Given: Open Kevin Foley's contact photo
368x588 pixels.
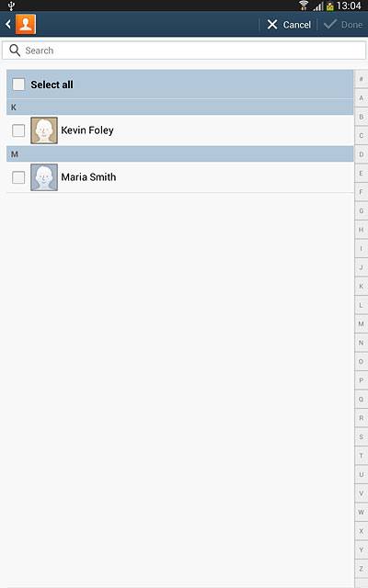Looking at the screenshot, I should (44, 130).
